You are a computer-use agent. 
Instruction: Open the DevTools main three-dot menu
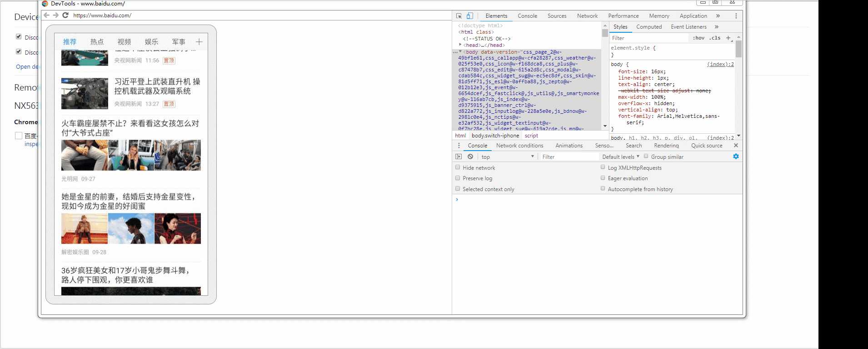tap(736, 16)
